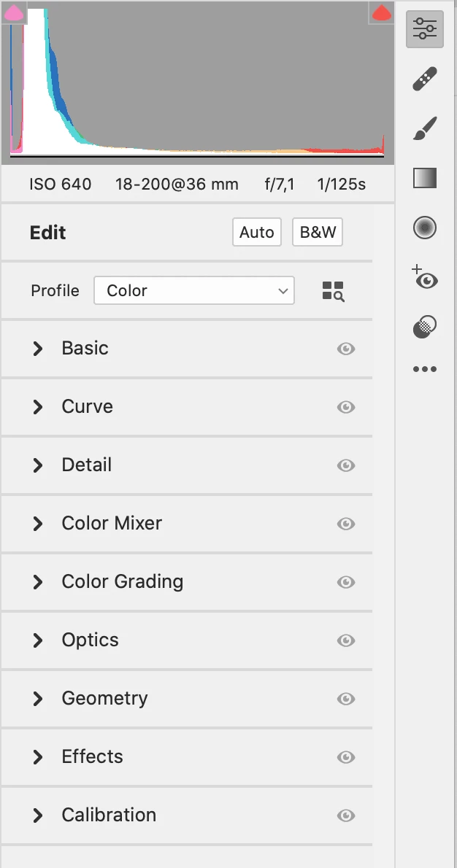Toggle shadow clipping warning in histogram
The image size is (457, 868).
pyautogui.click(x=15, y=12)
